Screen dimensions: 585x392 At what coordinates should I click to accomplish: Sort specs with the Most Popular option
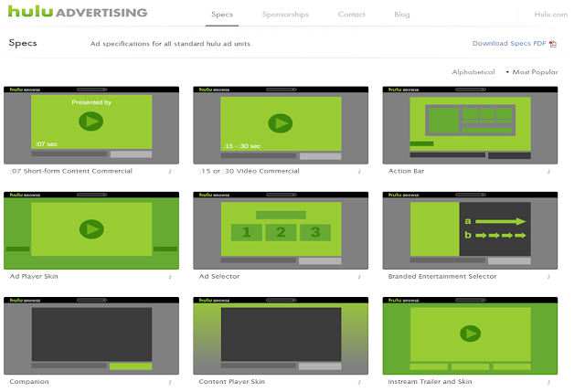(535, 72)
